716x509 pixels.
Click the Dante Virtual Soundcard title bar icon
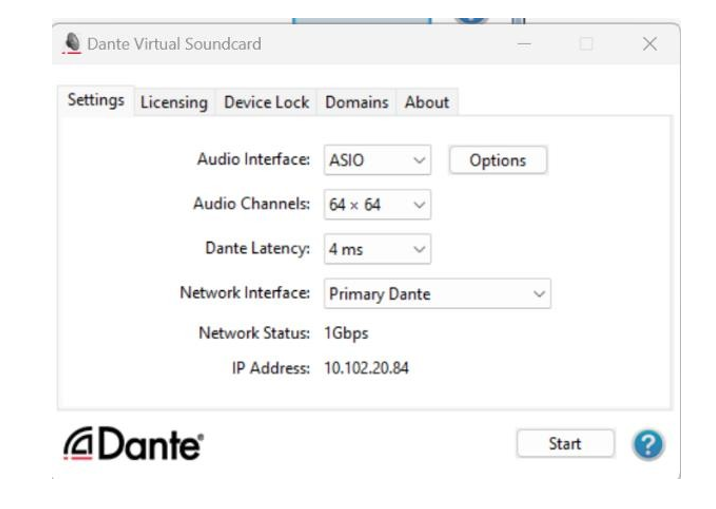click(72, 44)
